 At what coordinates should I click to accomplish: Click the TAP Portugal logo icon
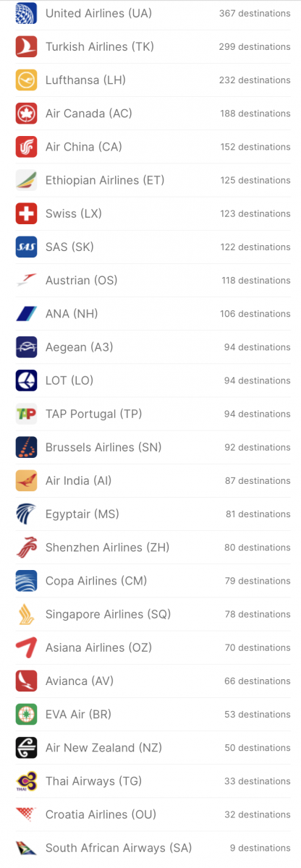(27, 414)
